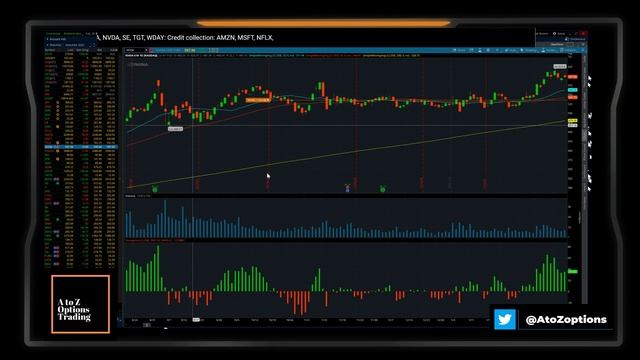
Task: Open the Setup gear menu
Action: click(560, 33)
